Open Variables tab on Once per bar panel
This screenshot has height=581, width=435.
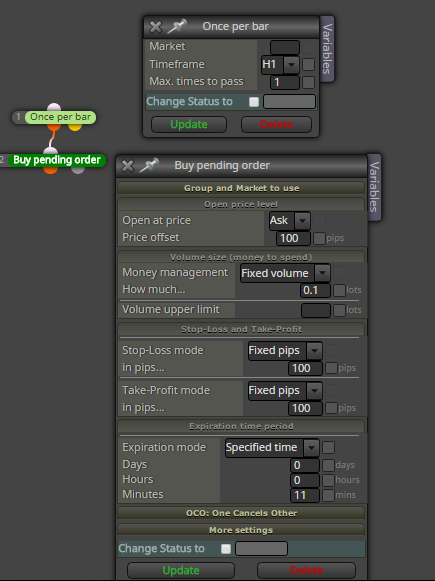point(327,49)
